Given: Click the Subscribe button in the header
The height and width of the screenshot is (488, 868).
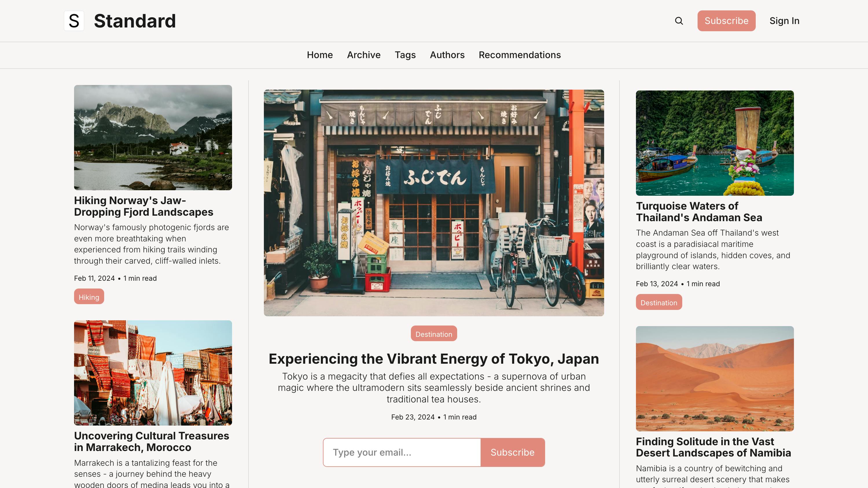Looking at the screenshot, I should tap(727, 21).
